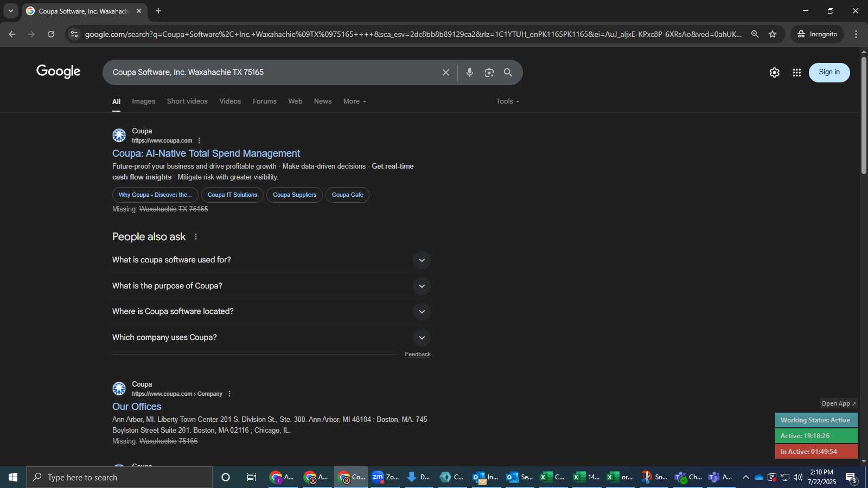Send feedback on People also ask
Viewport: 868px width, 488px height.
(418, 354)
